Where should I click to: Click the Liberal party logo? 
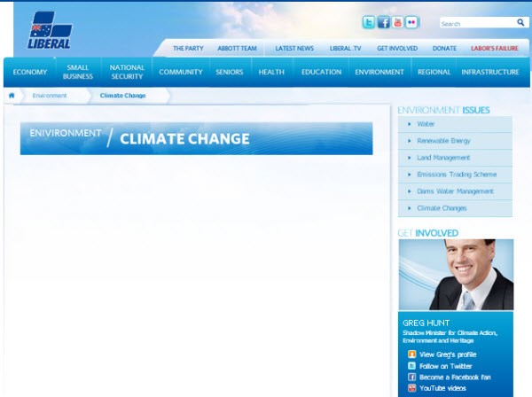tap(50, 30)
